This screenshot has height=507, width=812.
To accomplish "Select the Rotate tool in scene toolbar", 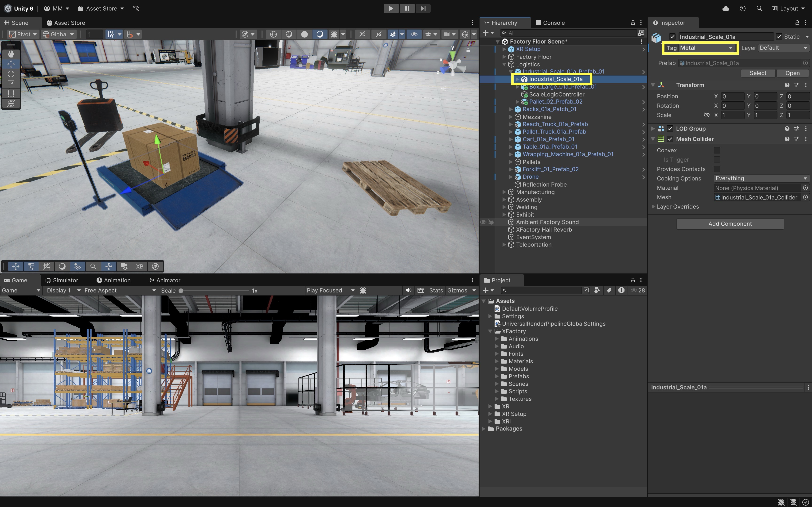I will (x=11, y=74).
